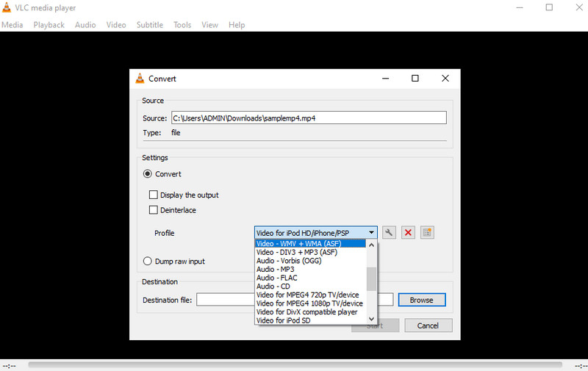Click the VLC cone icon in Convert dialog
Image resolution: width=588 pixels, height=371 pixels.
[x=140, y=79]
